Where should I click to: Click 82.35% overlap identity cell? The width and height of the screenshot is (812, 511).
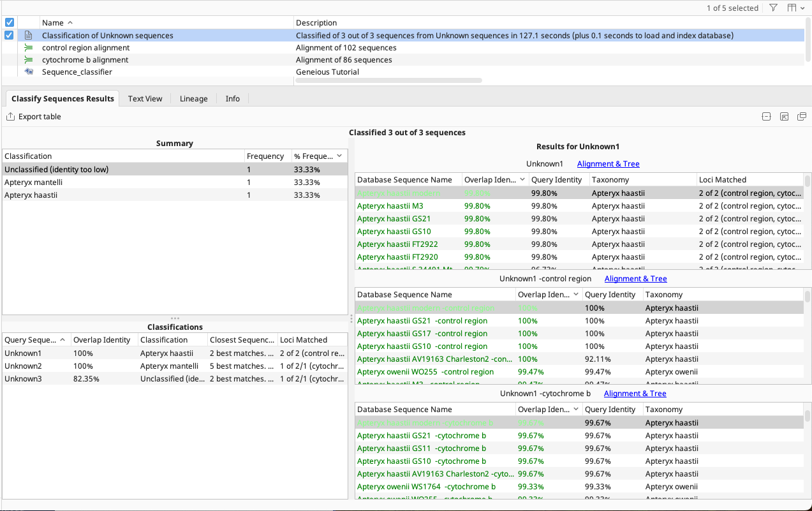(x=103, y=379)
